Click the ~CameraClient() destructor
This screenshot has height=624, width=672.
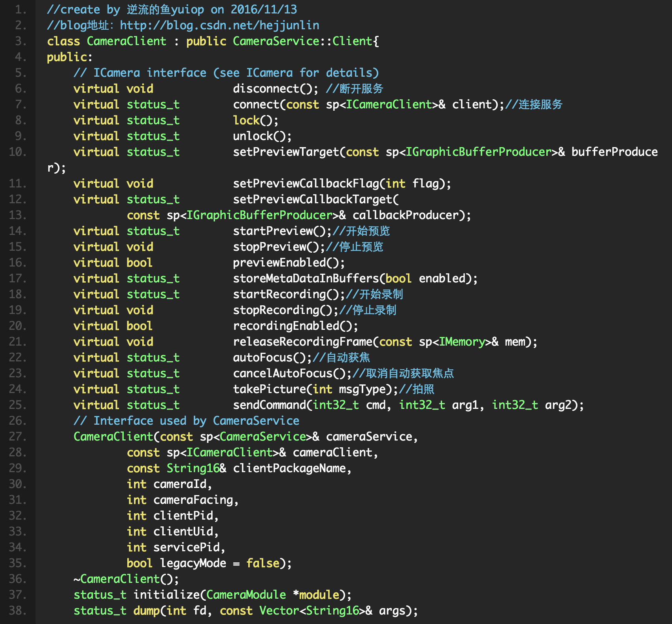[120, 579]
